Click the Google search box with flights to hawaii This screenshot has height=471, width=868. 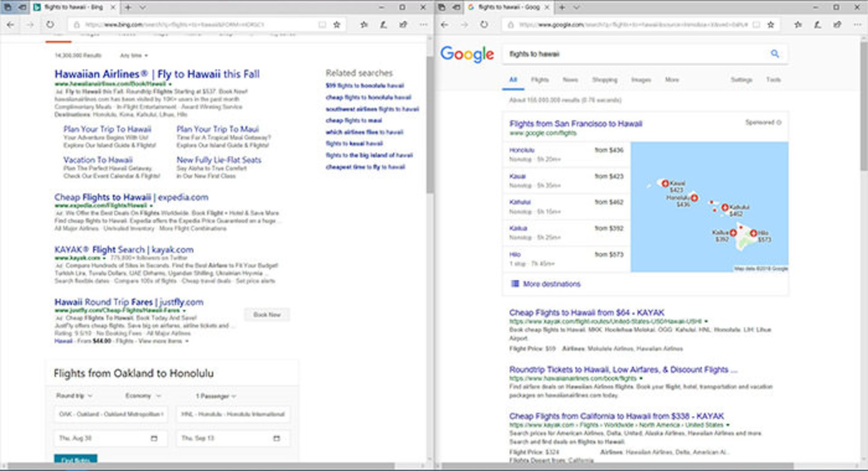[633, 54]
